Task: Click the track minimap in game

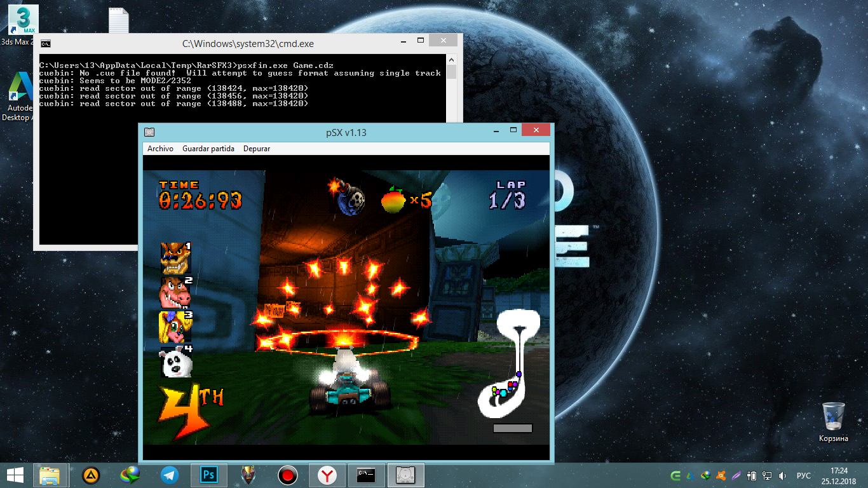Action: pos(509,363)
